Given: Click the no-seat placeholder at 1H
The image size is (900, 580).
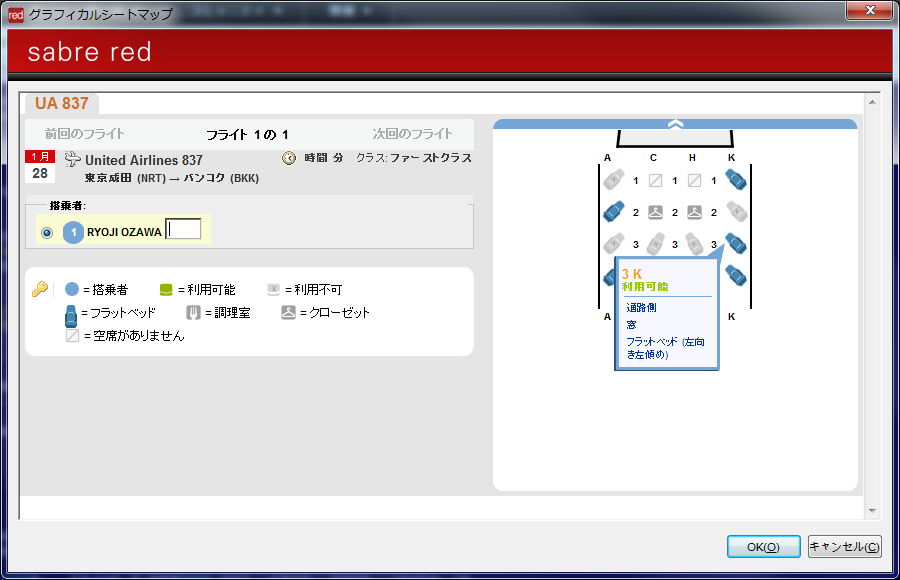Looking at the screenshot, I should 694,180.
